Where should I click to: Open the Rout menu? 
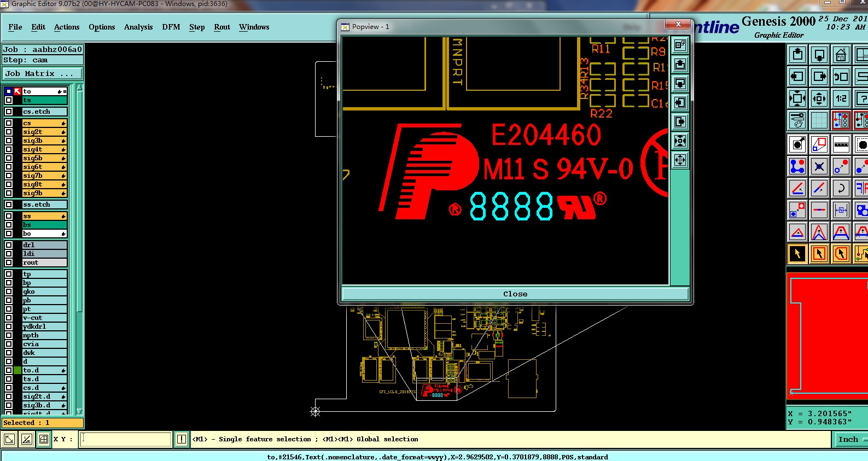(222, 27)
